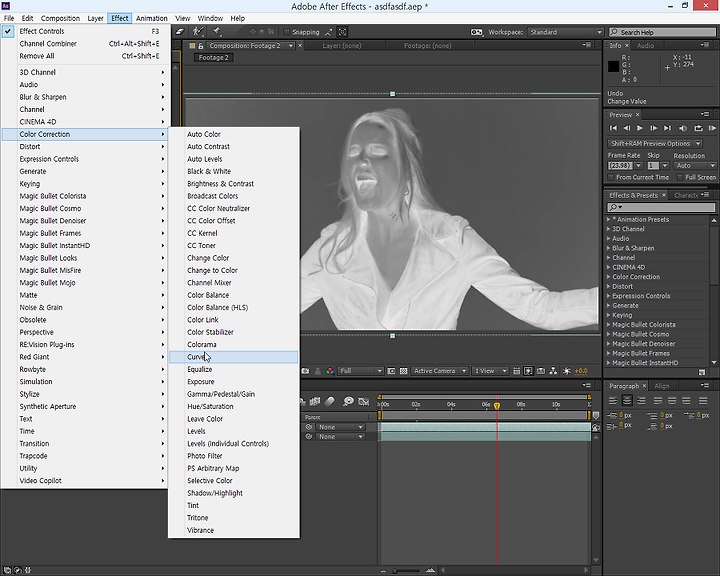Select center align text in Paragraph
Image resolution: width=720 pixels, height=576 pixels.
(627, 401)
